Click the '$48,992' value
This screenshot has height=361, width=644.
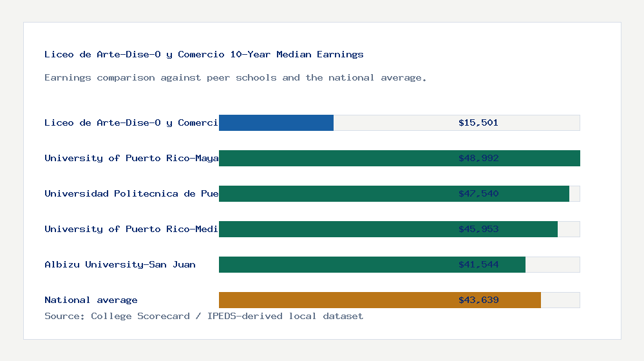pos(478,159)
